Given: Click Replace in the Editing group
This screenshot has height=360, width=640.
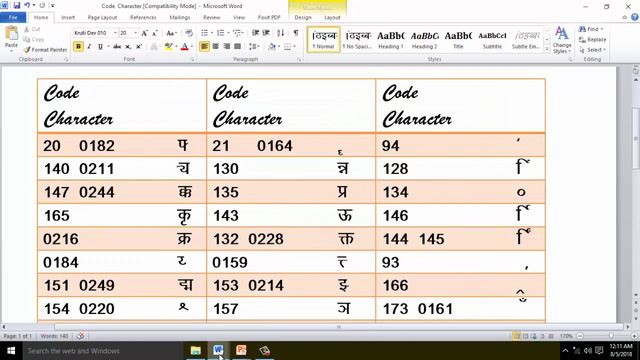Looking at the screenshot, I should (x=592, y=40).
